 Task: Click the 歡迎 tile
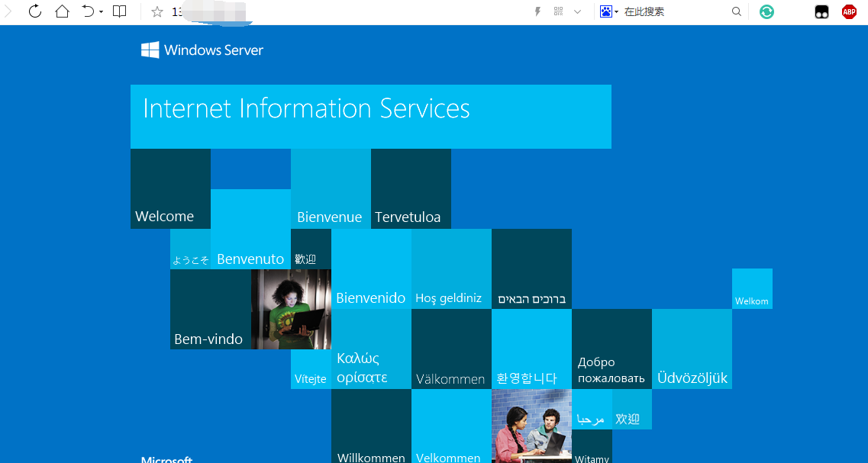tap(311, 249)
